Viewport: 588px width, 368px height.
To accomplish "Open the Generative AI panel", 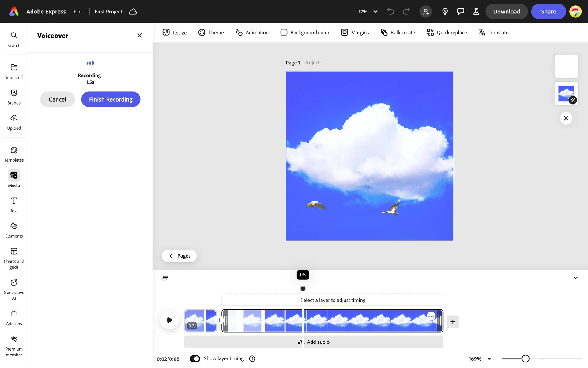I will tap(14, 289).
